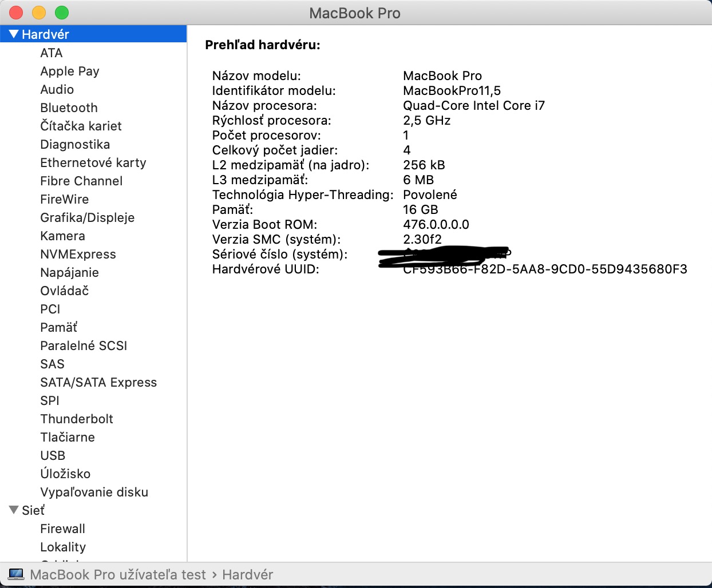Click the Názov modelu label
Viewport: 712px width, 588px height.
pyautogui.click(x=256, y=76)
